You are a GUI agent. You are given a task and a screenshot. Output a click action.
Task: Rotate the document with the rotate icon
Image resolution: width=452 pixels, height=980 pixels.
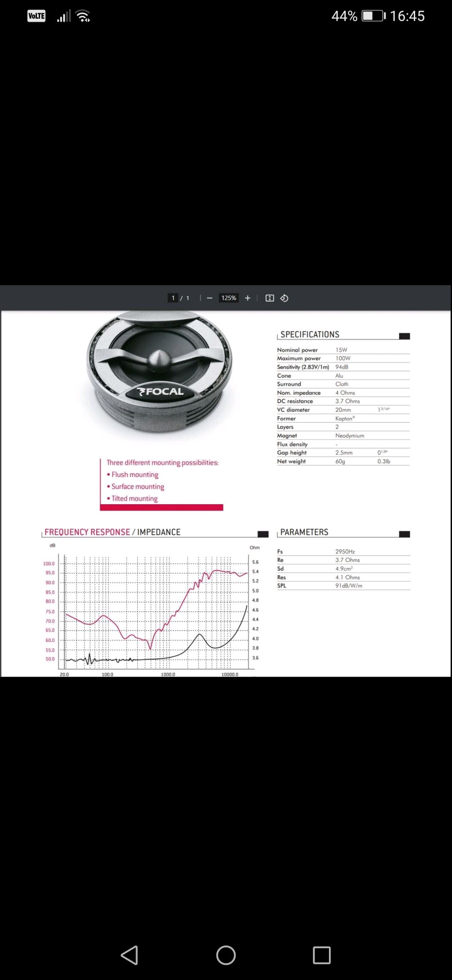[x=284, y=298]
